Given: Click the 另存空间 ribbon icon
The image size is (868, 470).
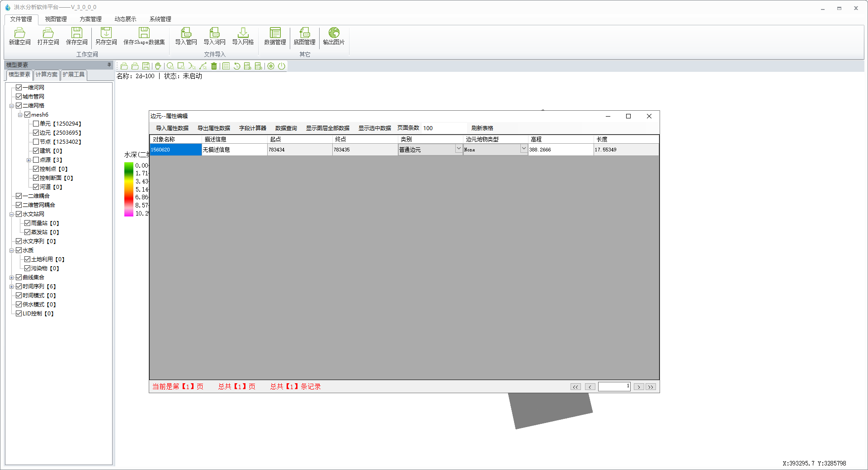Looking at the screenshot, I should (x=106, y=36).
